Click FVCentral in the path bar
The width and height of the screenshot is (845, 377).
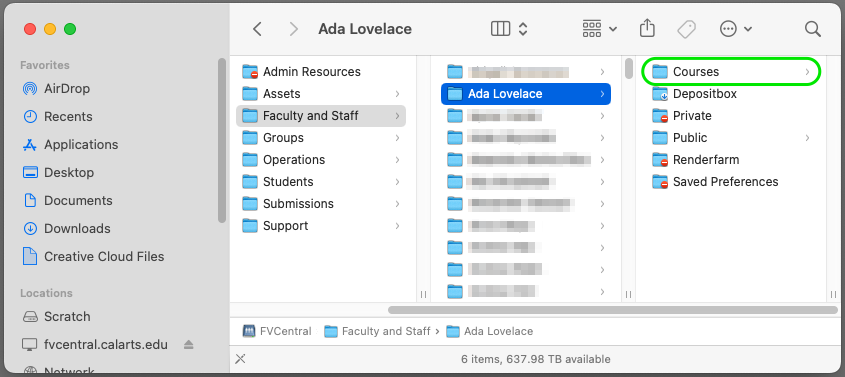click(277, 331)
